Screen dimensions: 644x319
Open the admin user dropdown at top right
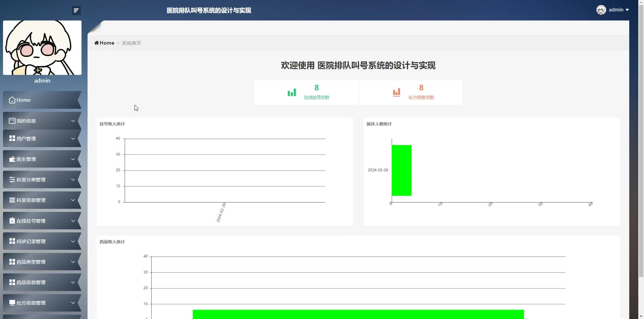(613, 10)
